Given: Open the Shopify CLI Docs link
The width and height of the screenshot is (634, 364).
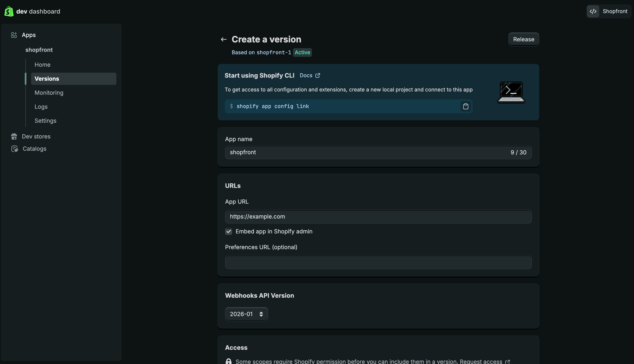Looking at the screenshot, I should point(306,75).
